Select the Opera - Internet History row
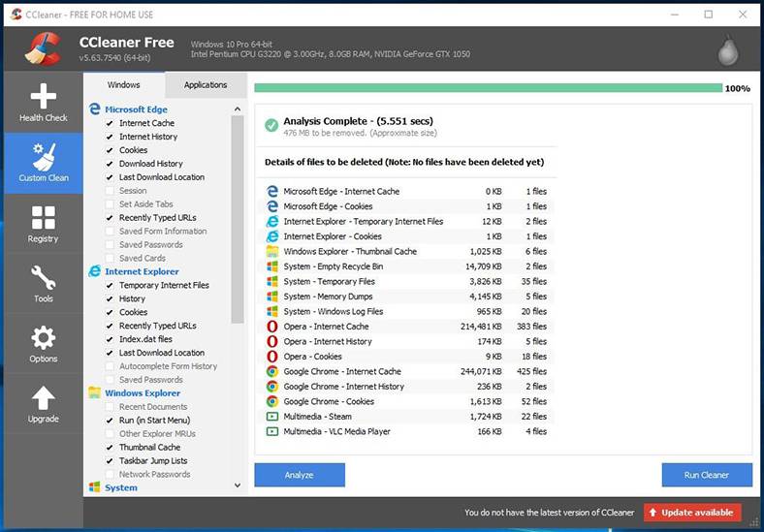This screenshot has width=764, height=532. point(407,341)
